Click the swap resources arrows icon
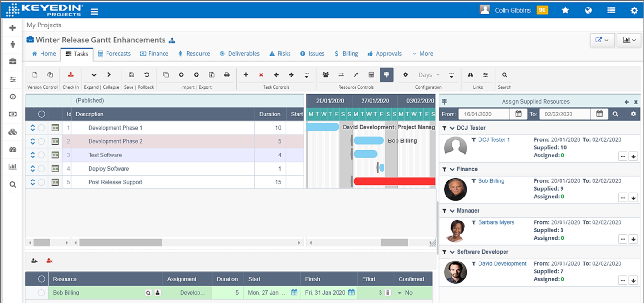Viewport: 644px width, 303px height. click(340, 74)
